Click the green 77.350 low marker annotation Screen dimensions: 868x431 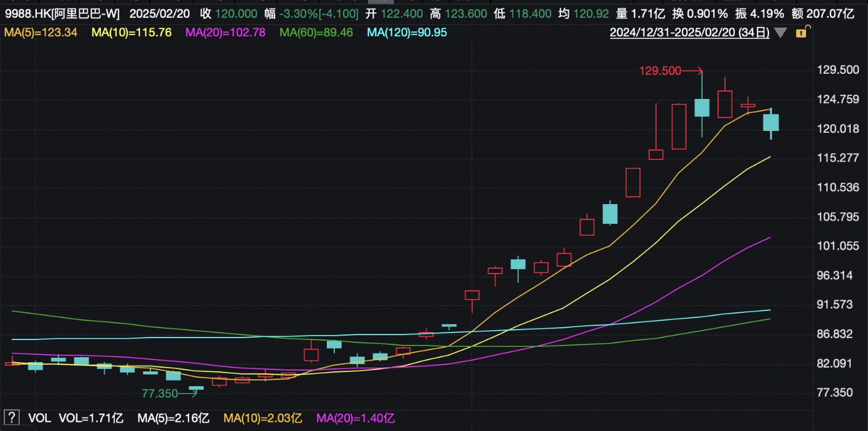[x=160, y=393]
